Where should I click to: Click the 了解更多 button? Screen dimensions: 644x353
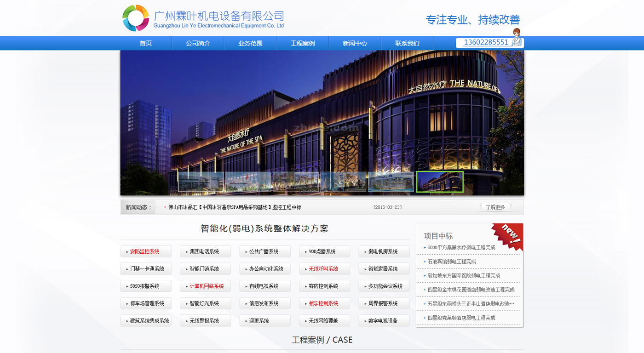tap(495, 207)
